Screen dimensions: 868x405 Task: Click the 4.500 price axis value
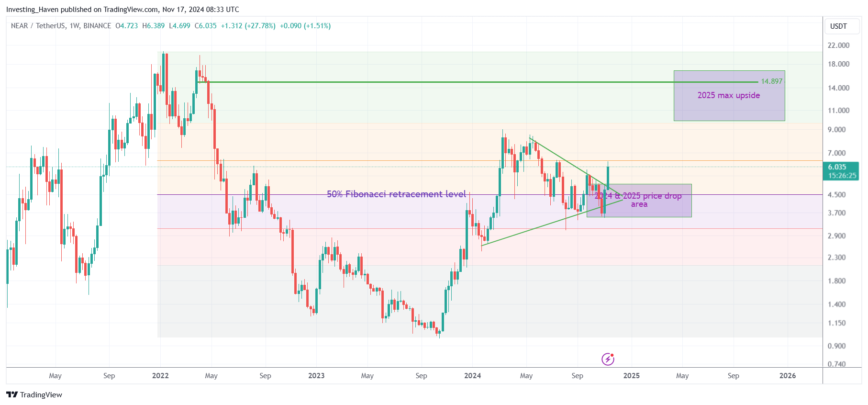837,195
